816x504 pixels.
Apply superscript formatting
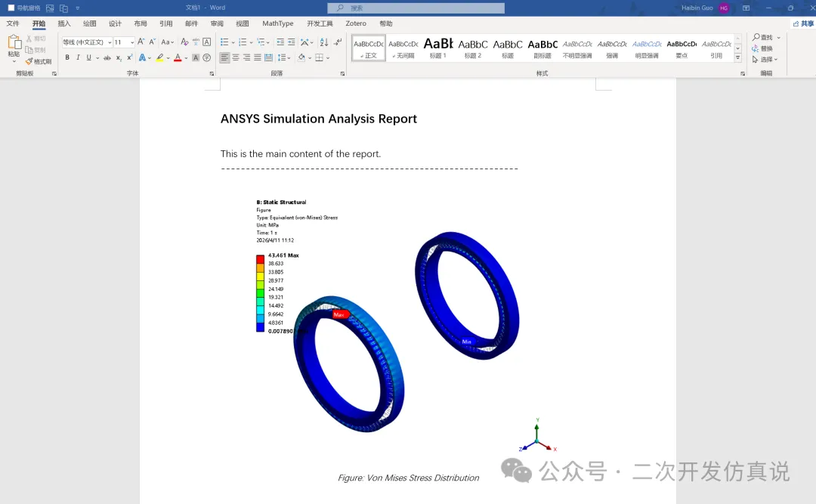pos(130,57)
